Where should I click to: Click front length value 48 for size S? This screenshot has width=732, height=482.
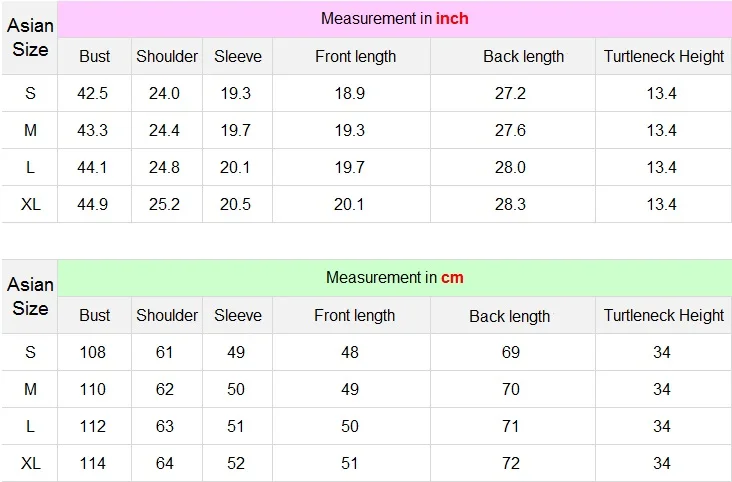tap(350, 352)
